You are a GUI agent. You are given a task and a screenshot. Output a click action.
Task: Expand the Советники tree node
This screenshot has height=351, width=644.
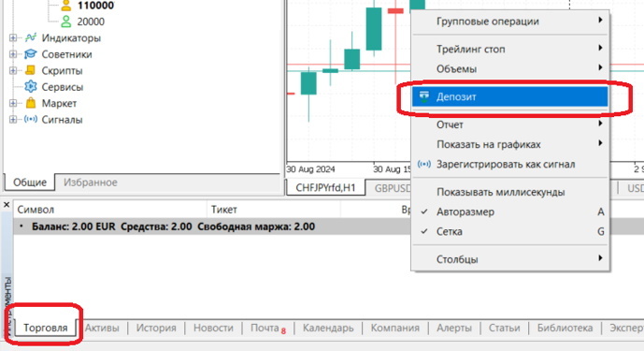coord(13,54)
